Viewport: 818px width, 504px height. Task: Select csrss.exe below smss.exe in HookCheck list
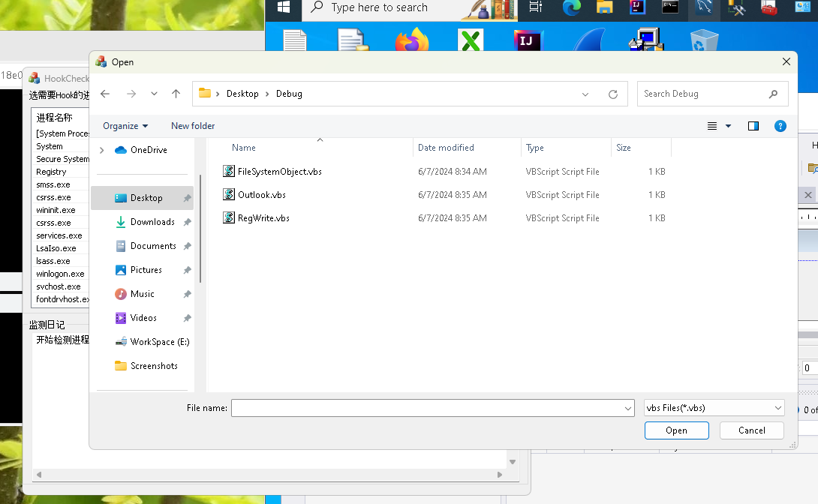coord(53,197)
